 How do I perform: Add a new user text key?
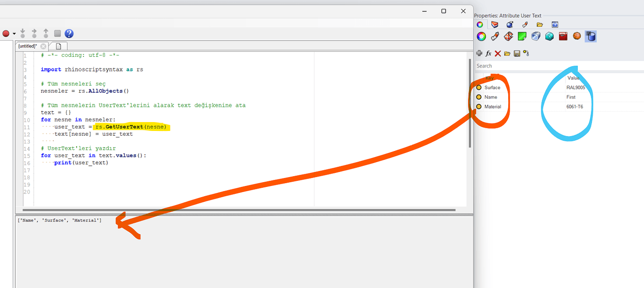coord(480,53)
